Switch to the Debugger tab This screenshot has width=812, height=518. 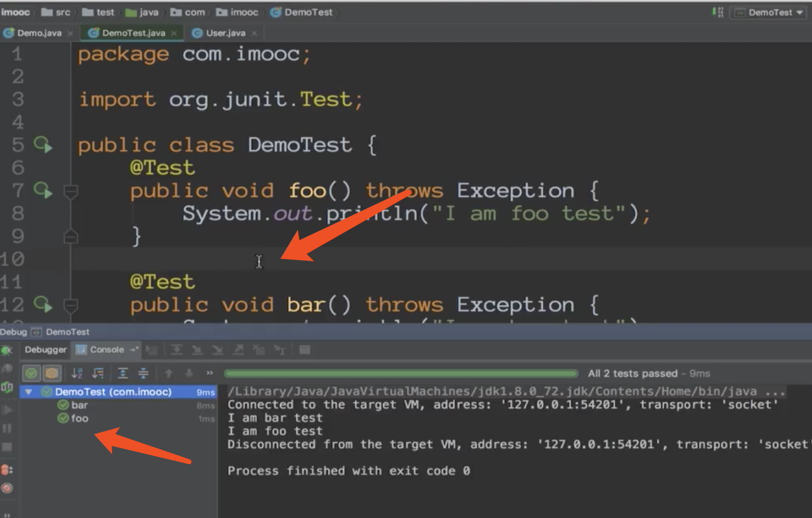pos(45,349)
